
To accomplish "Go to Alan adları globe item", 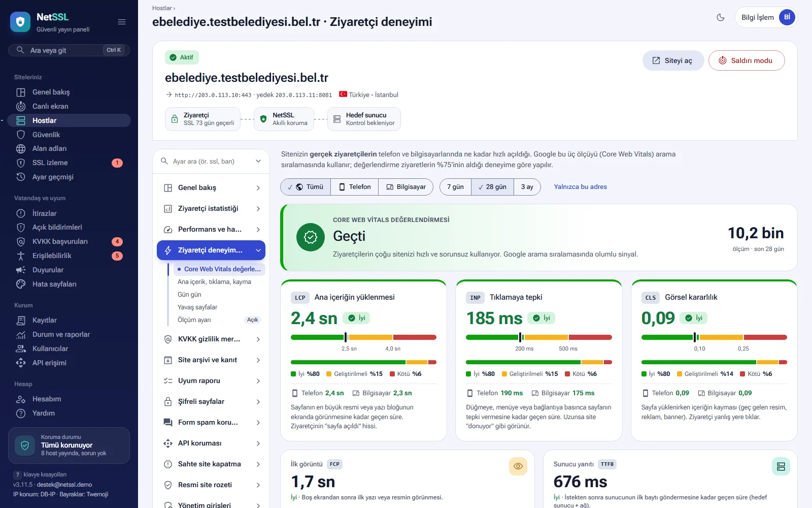I will click(x=69, y=148).
